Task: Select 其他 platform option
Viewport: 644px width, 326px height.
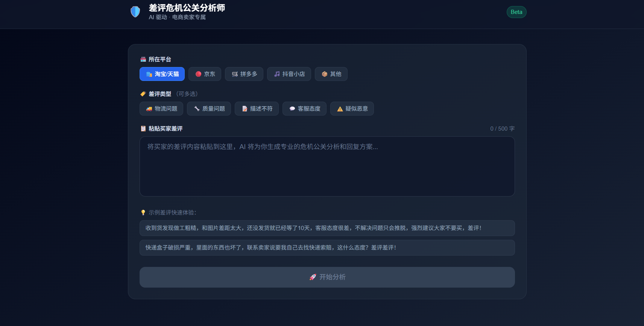Action: click(x=331, y=74)
